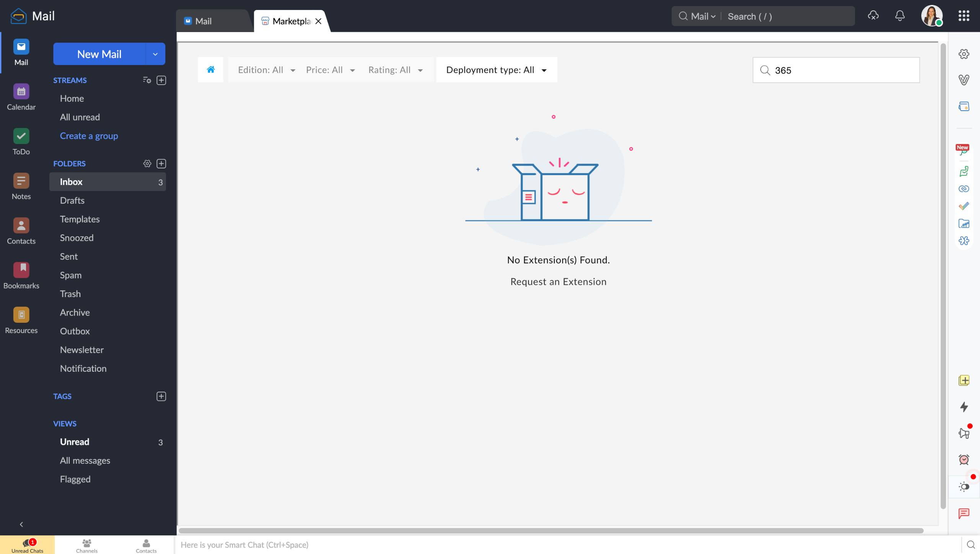Screen dimensions: 980x554
Task: Click the Create a group link
Action: (x=89, y=136)
